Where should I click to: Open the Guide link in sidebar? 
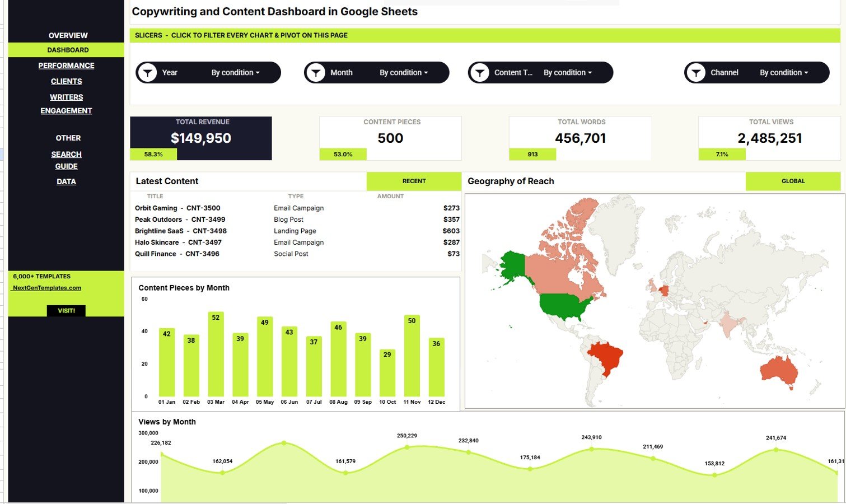[x=66, y=166]
